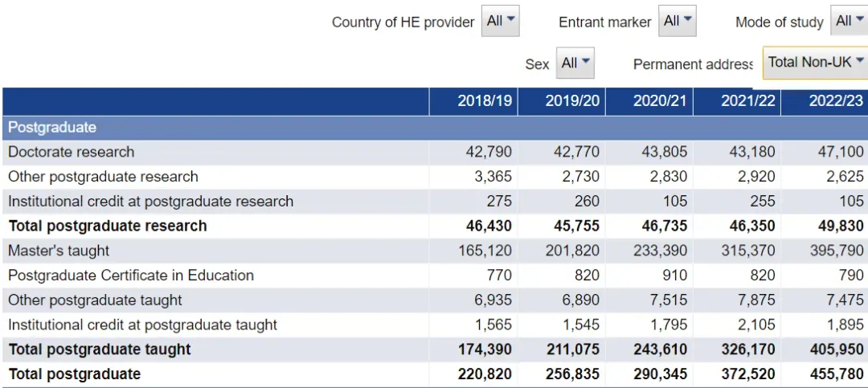Open the Entrant marker dropdown
Viewport: 868px width, 388px height.
coord(677,21)
